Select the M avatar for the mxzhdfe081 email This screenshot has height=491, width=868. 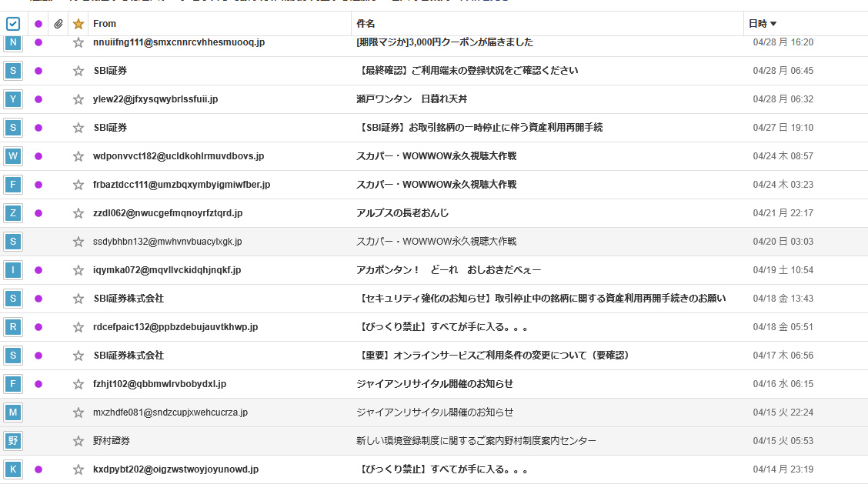coord(13,413)
